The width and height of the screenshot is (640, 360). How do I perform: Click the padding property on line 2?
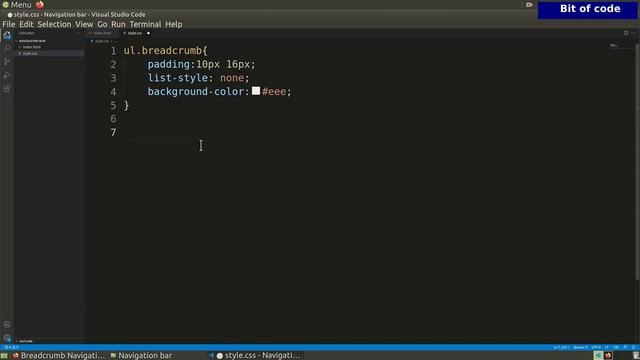(169, 64)
